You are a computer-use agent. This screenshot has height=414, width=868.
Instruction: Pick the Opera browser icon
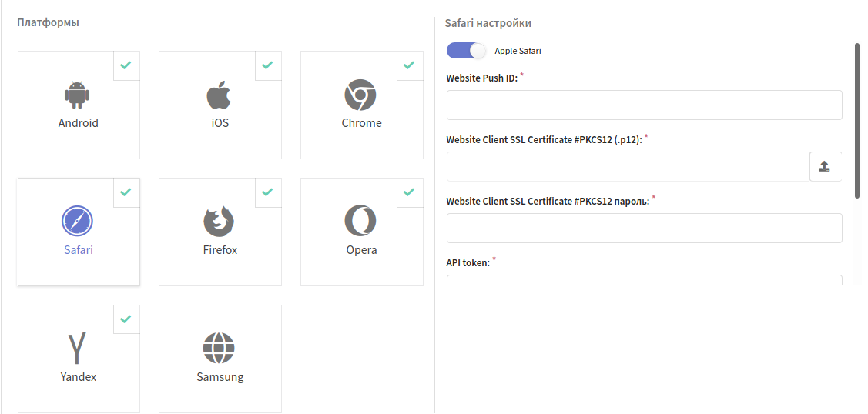tap(360, 222)
